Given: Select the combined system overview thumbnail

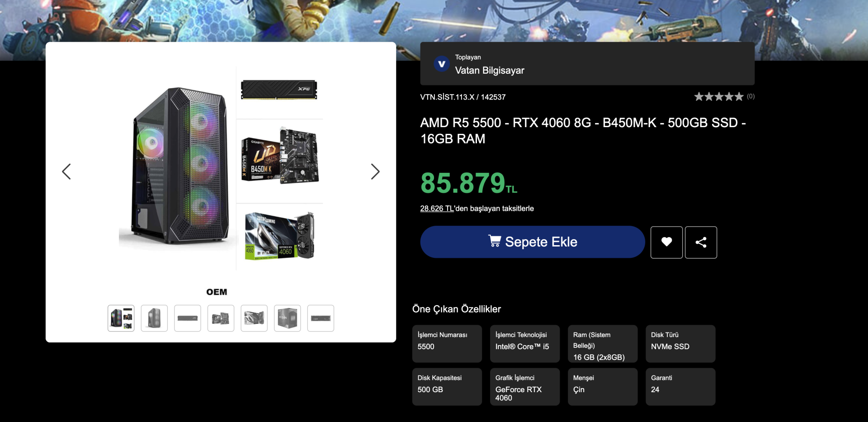Looking at the screenshot, I should coord(121,318).
